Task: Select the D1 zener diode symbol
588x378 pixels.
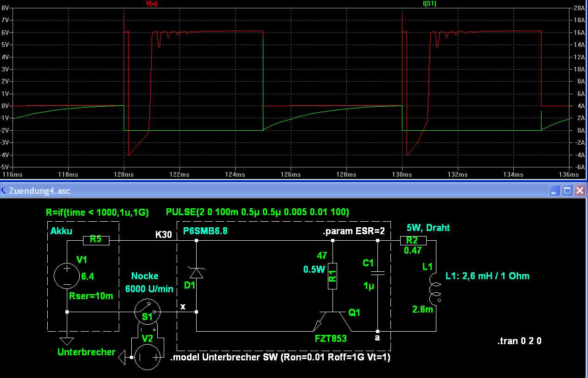Action: coord(196,275)
